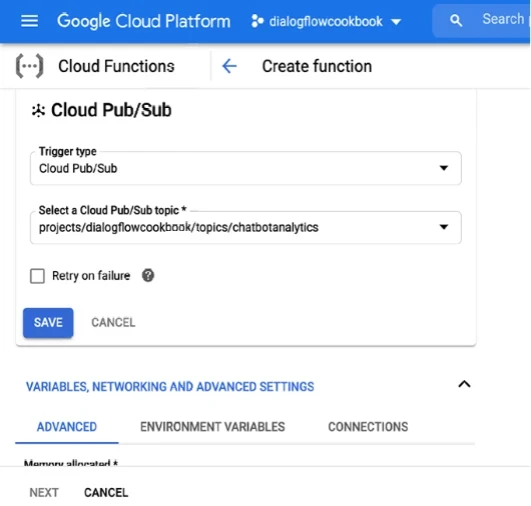Open the Trigger type dropdown
This screenshot has width=531, height=506.
246,168
